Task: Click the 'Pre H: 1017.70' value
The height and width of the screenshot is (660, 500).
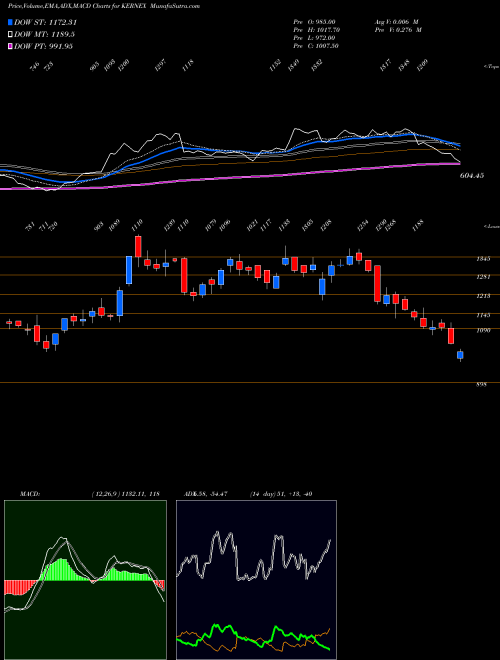Action: (317, 30)
